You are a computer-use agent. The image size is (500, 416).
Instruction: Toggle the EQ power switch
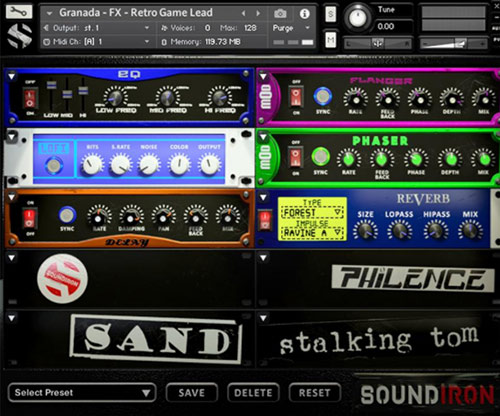[30, 98]
